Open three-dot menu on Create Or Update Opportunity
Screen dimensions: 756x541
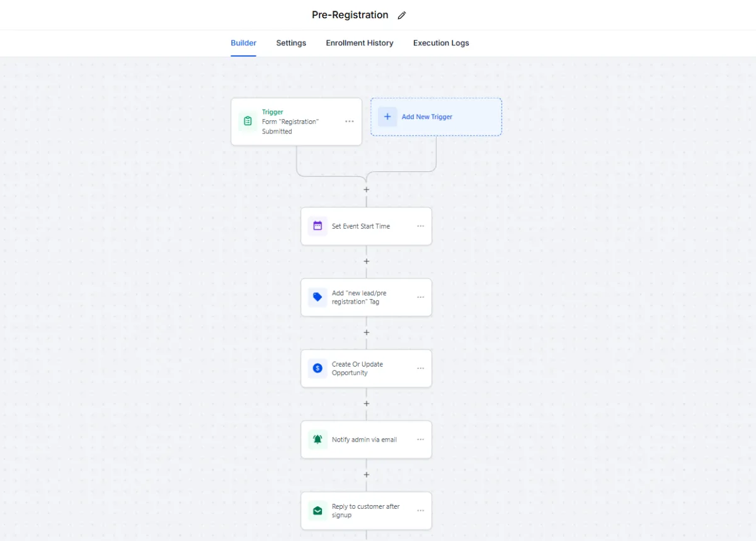[x=420, y=368]
